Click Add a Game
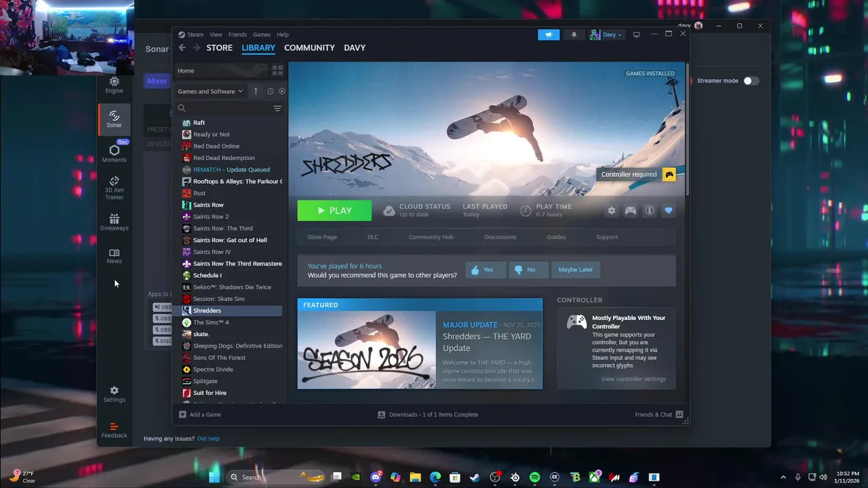The image size is (868, 488). tap(200, 415)
